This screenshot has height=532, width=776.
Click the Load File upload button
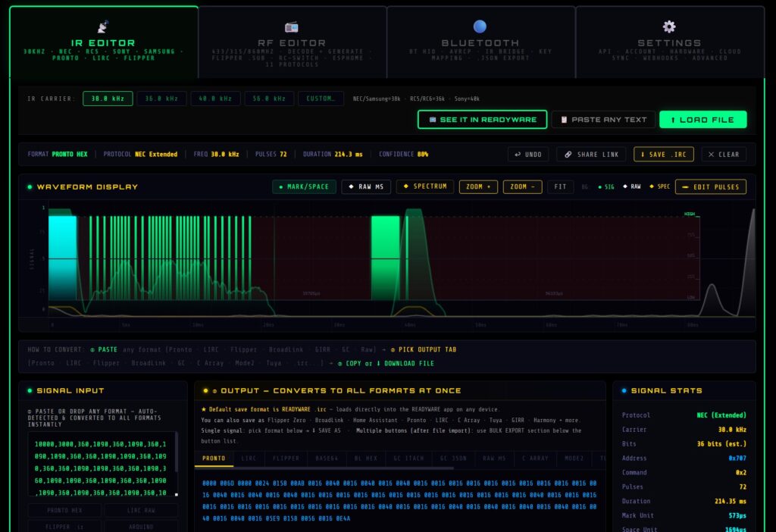pos(702,120)
